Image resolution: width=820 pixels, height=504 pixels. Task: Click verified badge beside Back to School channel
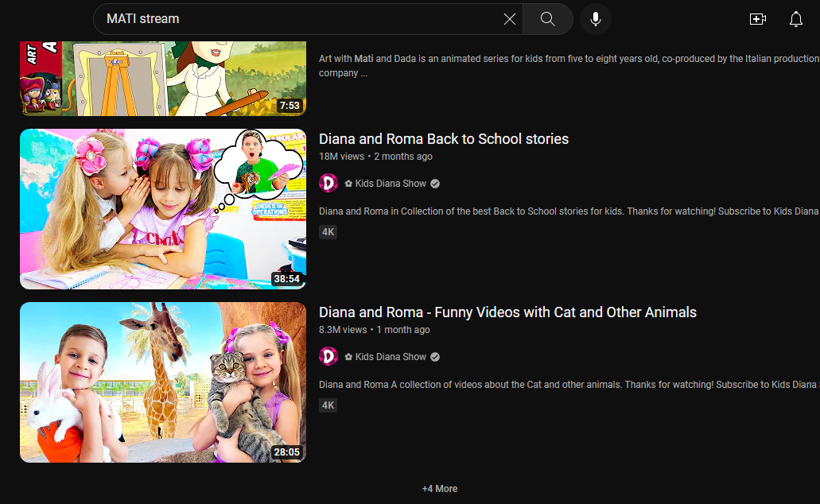click(435, 184)
